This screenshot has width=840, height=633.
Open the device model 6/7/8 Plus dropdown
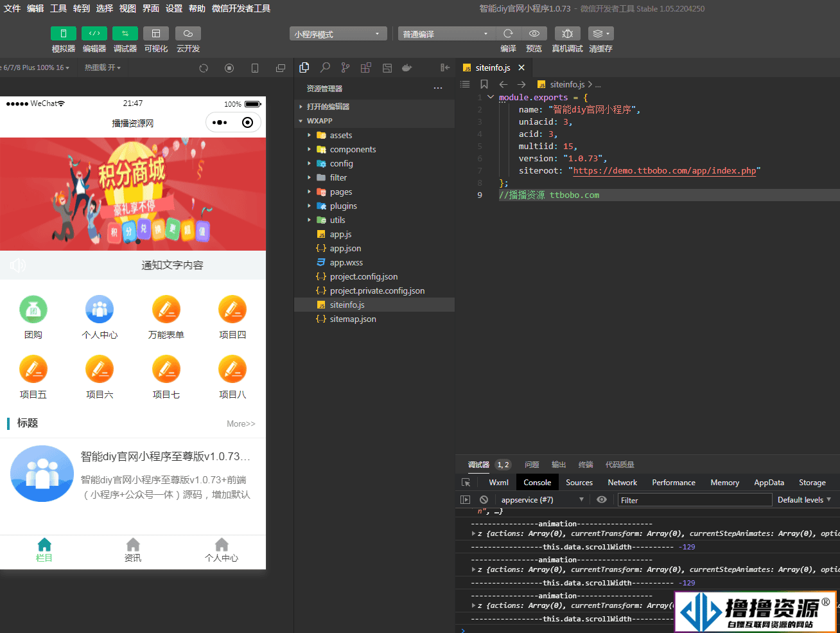pos(35,67)
